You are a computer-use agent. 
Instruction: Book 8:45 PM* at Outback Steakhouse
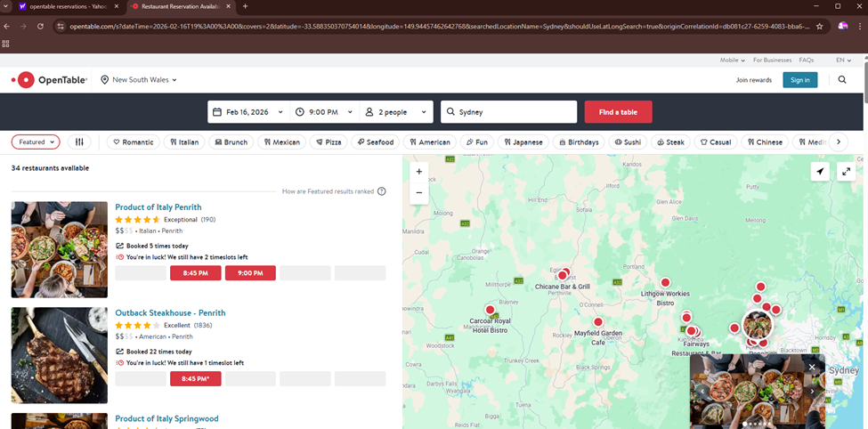click(195, 378)
